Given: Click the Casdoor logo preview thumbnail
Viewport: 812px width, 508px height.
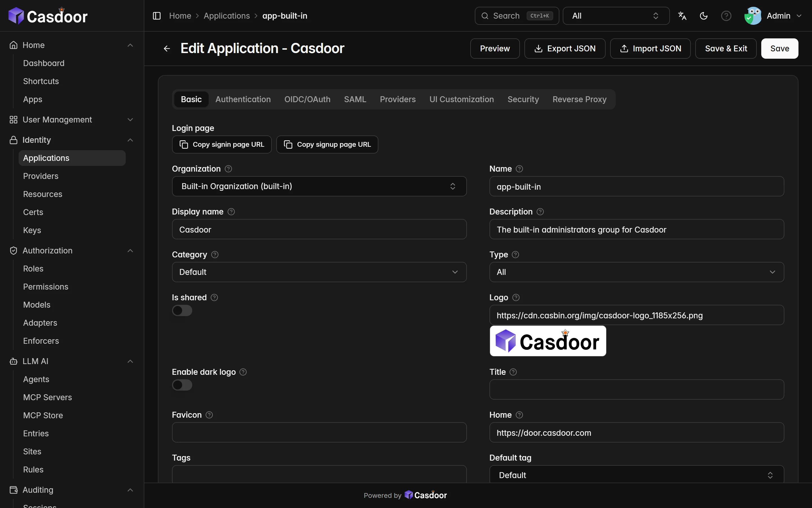Looking at the screenshot, I should point(548,341).
